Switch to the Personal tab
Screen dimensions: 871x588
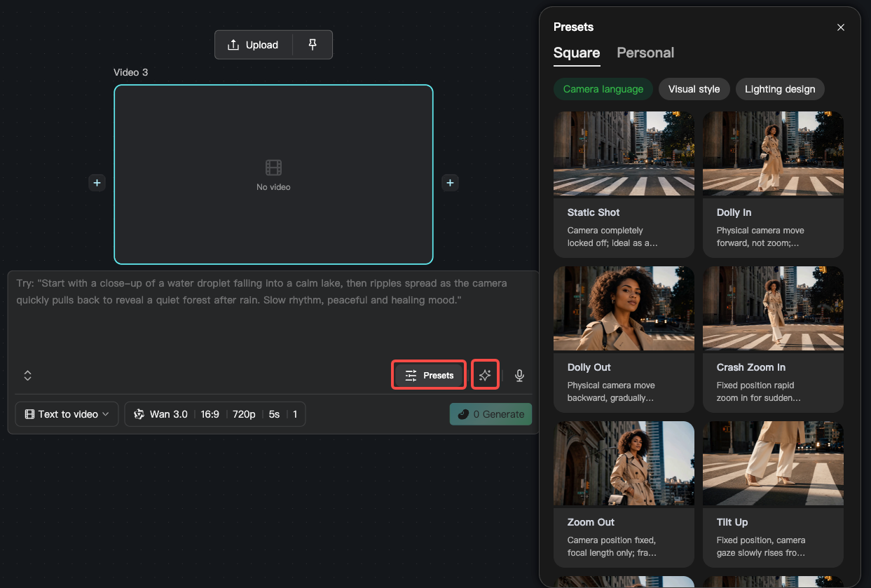645,53
